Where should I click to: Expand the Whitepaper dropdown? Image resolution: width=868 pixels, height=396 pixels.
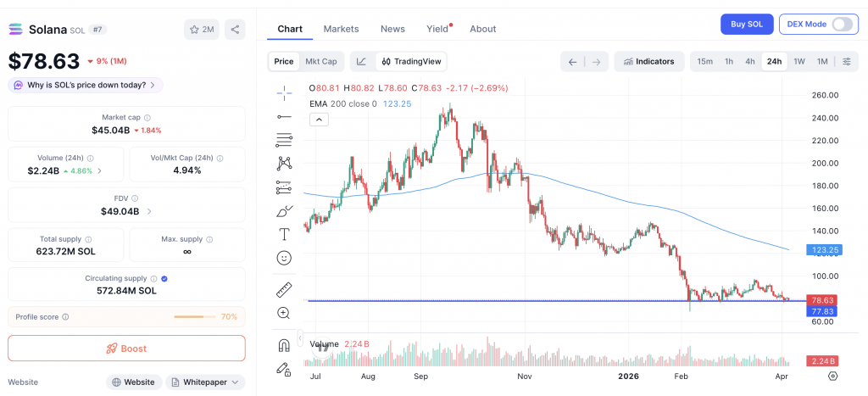pyautogui.click(x=206, y=382)
